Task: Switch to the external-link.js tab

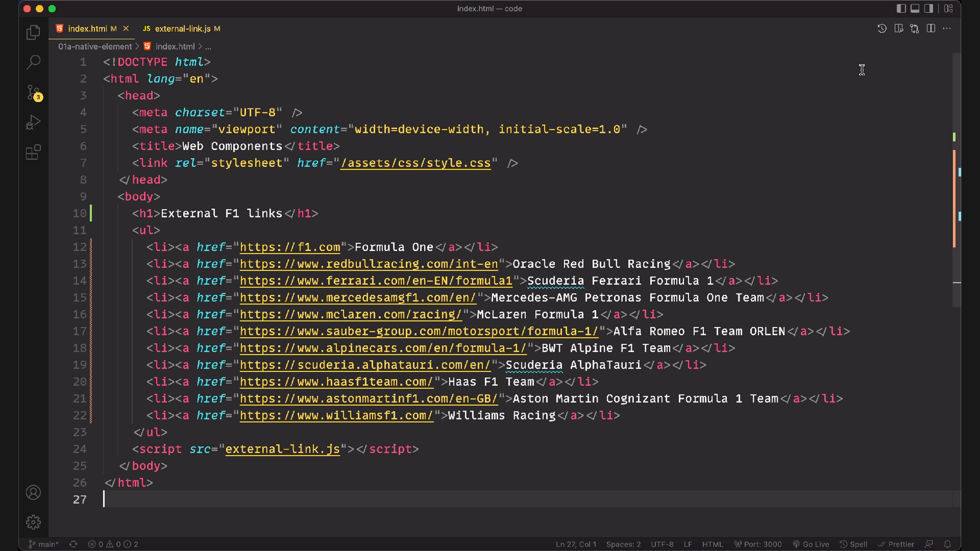Action: tap(182, 29)
